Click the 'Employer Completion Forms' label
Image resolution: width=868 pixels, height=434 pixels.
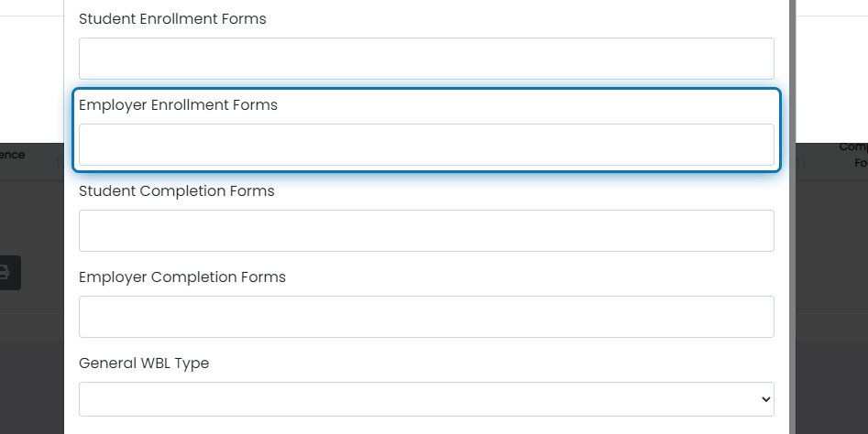pos(182,277)
